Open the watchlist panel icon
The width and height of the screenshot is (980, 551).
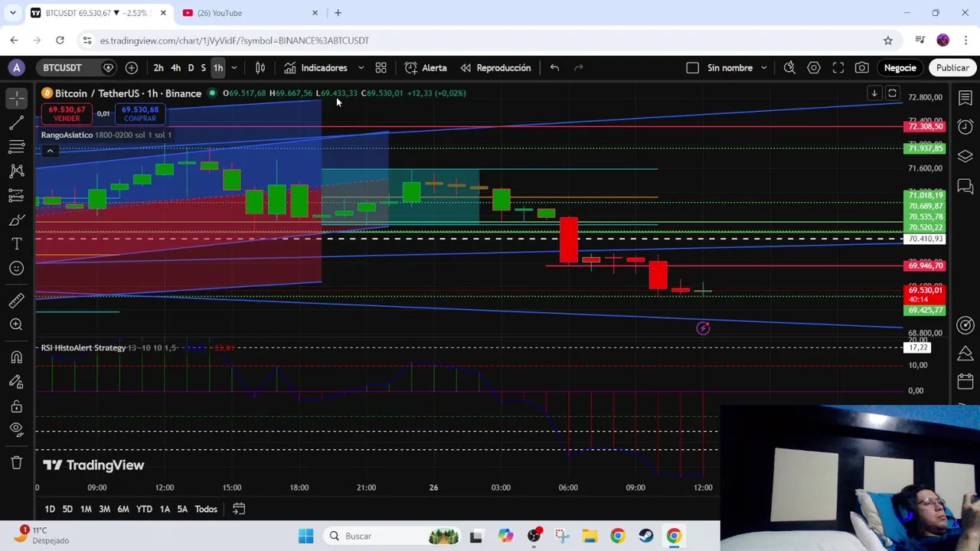[x=965, y=98]
